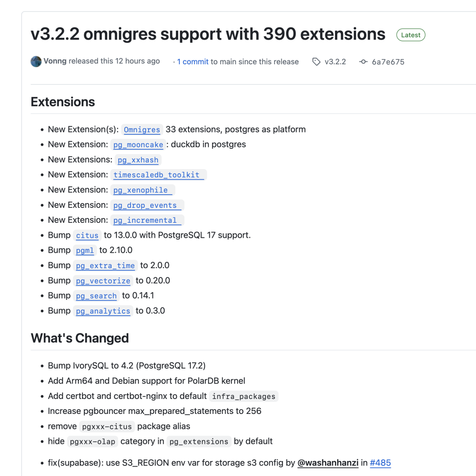Open the pg_drop_events link
This screenshot has width=476, height=476.
pos(145,205)
